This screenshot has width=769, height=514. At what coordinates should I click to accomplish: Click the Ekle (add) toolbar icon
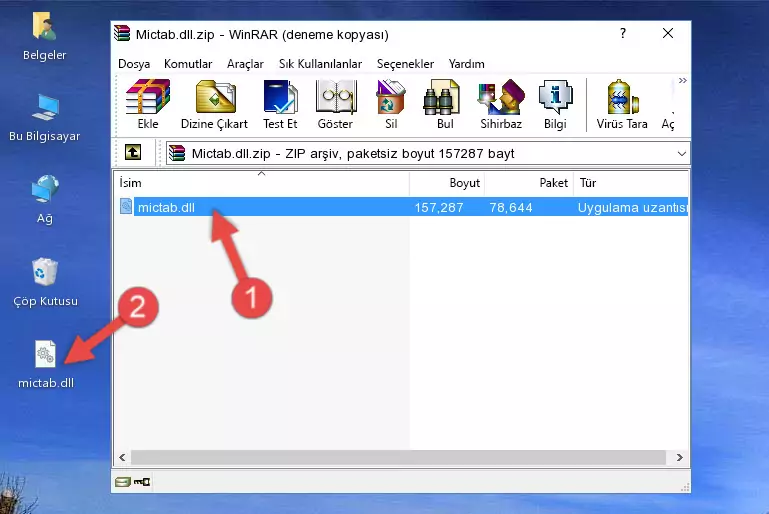pos(148,104)
